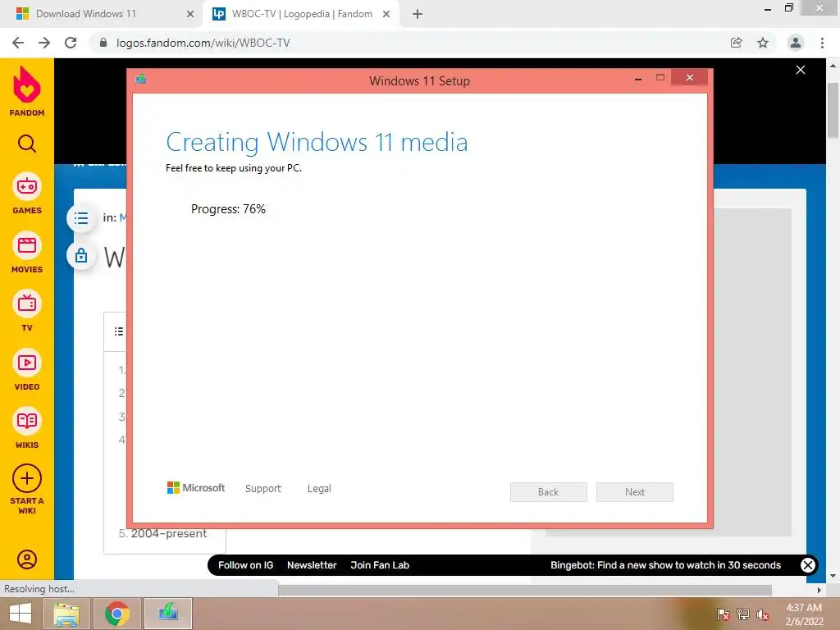
Task: Reload the current page
Action: click(71, 43)
